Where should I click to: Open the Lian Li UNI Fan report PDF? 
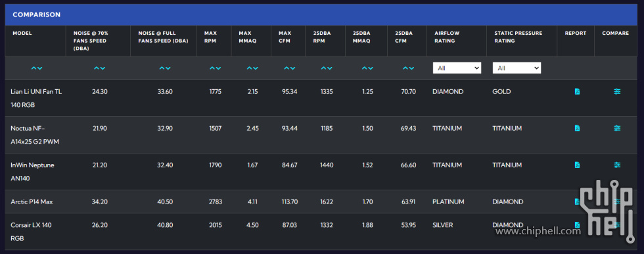(x=577, y=91)
